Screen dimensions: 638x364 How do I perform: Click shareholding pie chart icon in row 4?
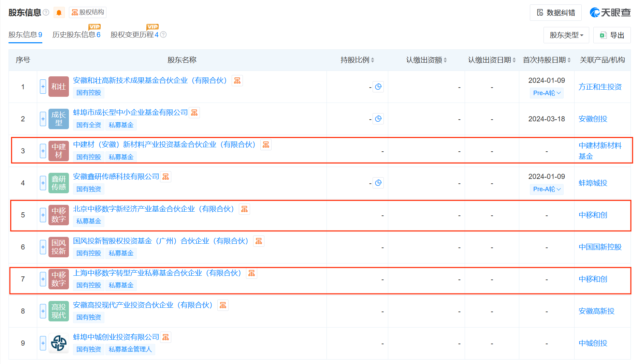[378, 183]
